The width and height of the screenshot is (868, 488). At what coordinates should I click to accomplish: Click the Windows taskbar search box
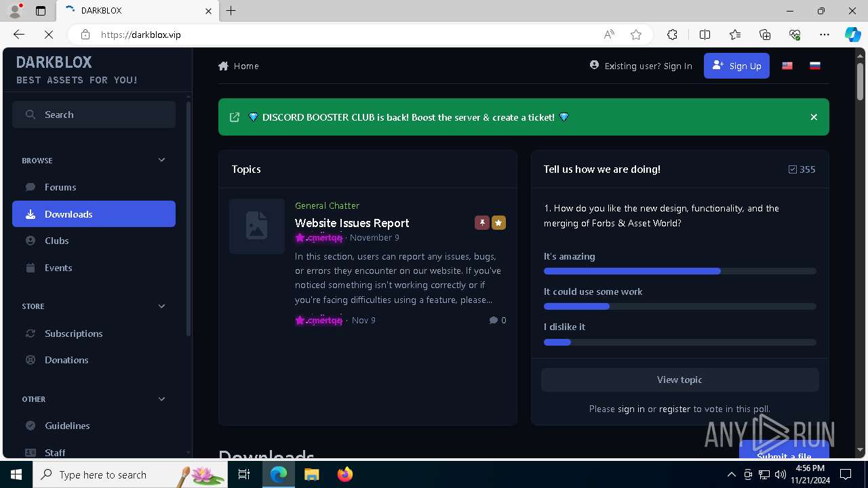[x=130, y=474]
